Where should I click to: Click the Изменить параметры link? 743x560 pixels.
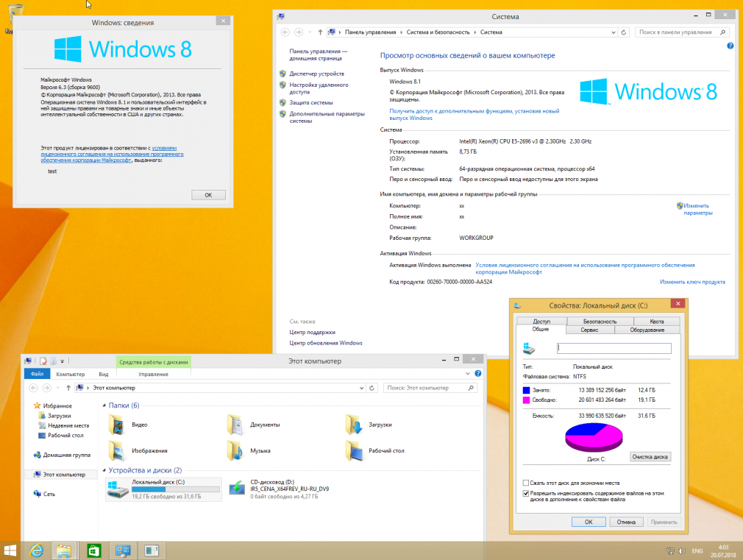pyautogui.click(x=697, y=209)
